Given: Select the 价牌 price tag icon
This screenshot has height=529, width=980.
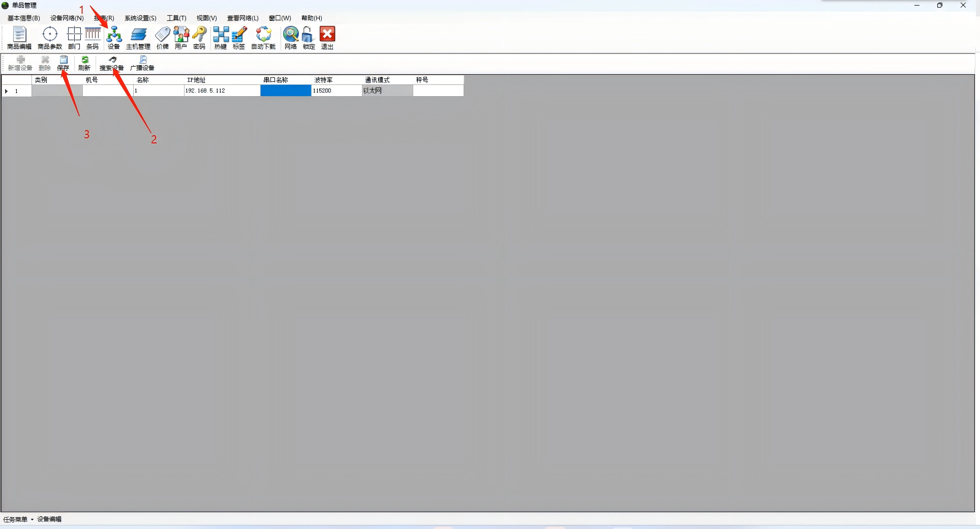Looking at the screenshot, I should point(162,38).
